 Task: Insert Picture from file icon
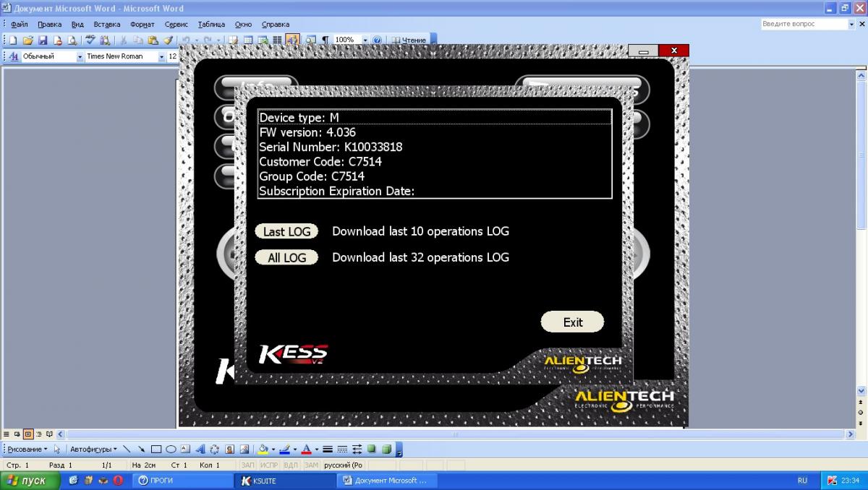pyautogui.click(x=244, y=450)
